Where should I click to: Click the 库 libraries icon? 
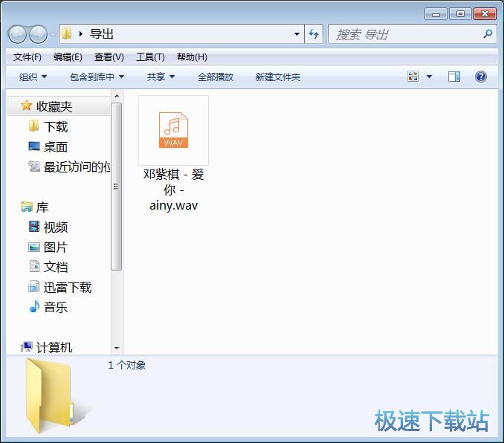(26, 207)
